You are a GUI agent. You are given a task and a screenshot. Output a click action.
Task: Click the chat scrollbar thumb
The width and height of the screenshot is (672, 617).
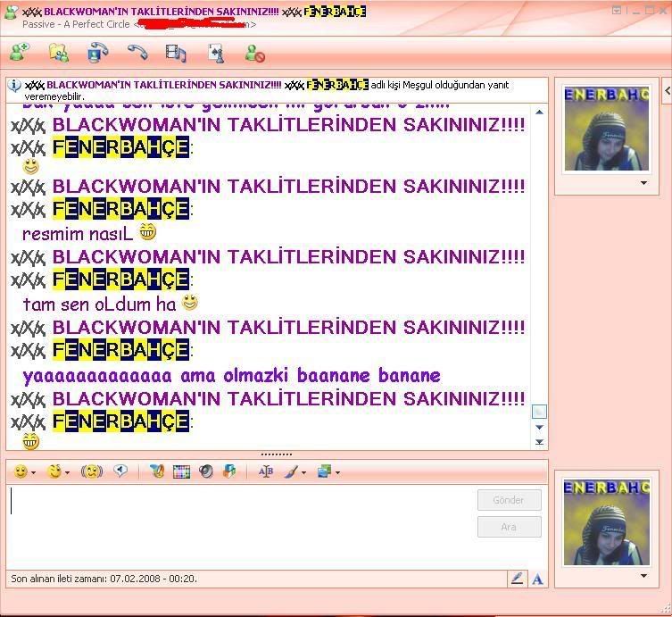539,412
